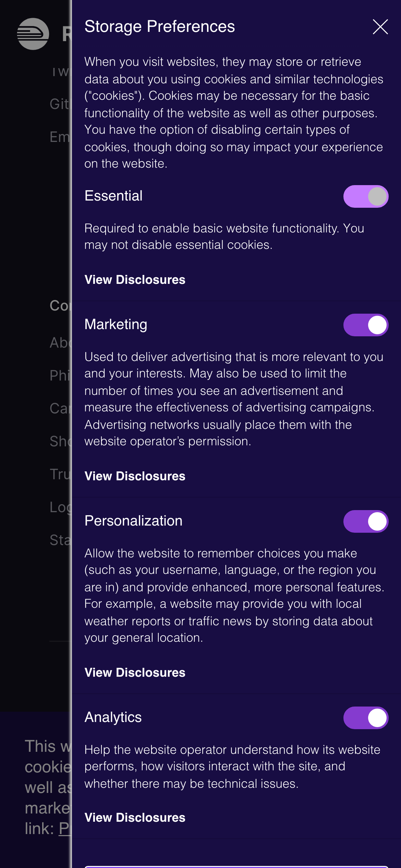Select the Essential section title

(113, 196)
